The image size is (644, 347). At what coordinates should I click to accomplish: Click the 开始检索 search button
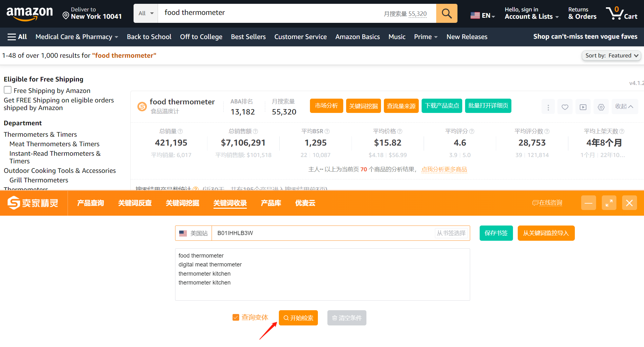coord(298,318)
